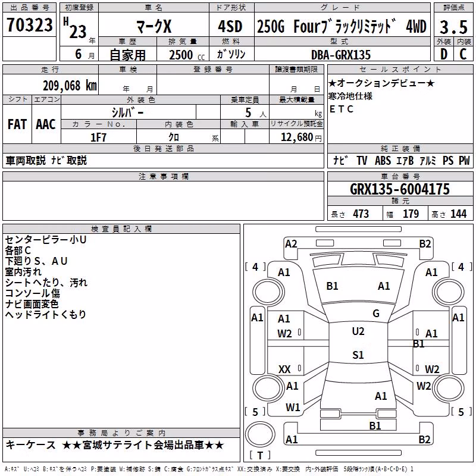
Task: Click inspector note コンソール傷
Action: 33,293
